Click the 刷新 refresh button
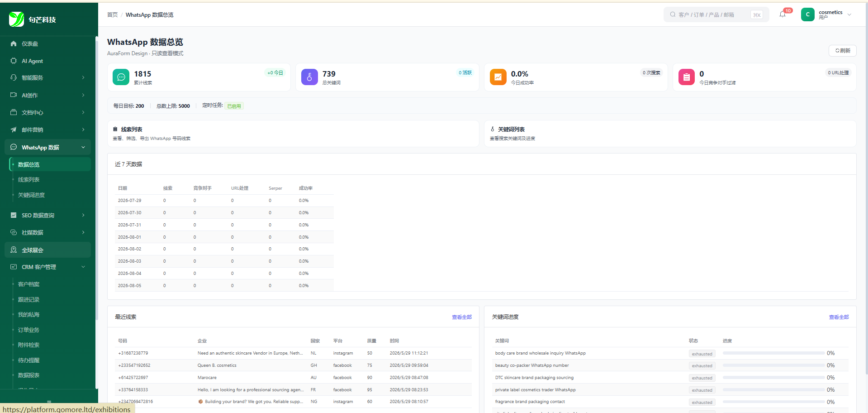This screenshot has width=868, height=413. (843, 51)
